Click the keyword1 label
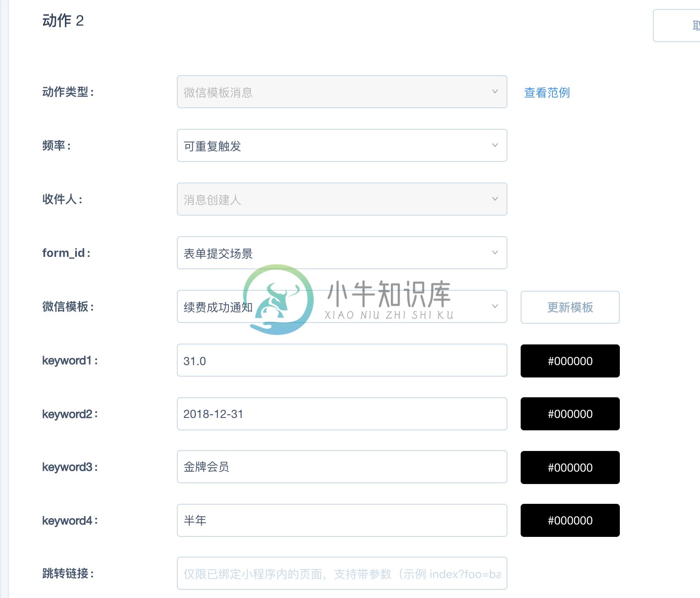 [70, 361]
